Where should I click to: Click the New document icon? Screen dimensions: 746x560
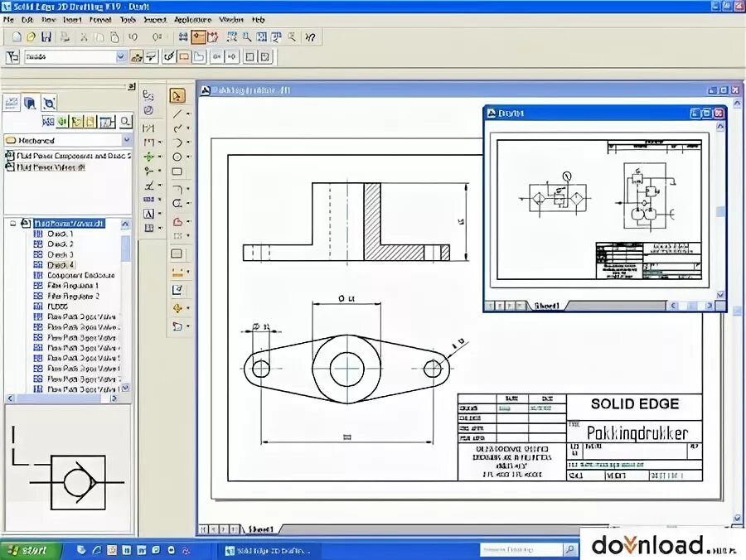tap(17, 37)
